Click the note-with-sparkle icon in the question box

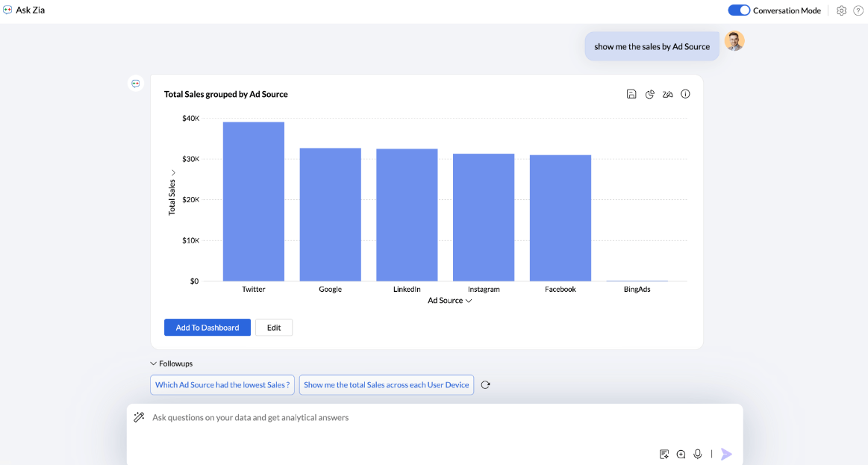tap(664, 454)
